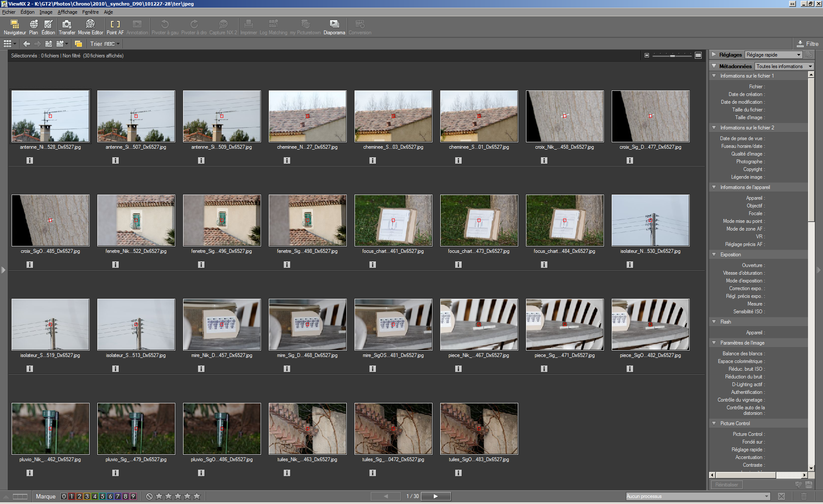Open favorite folders dropdown
The height and width of the screenshot is (504, 823).
[x=63, y=44]
